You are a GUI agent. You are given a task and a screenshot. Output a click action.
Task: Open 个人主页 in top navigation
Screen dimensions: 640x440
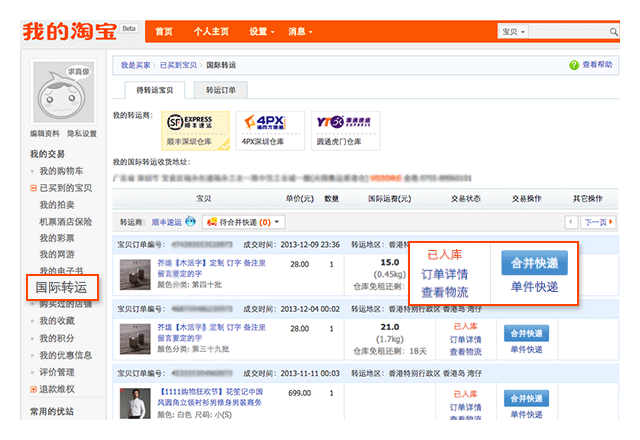(211, 31)
